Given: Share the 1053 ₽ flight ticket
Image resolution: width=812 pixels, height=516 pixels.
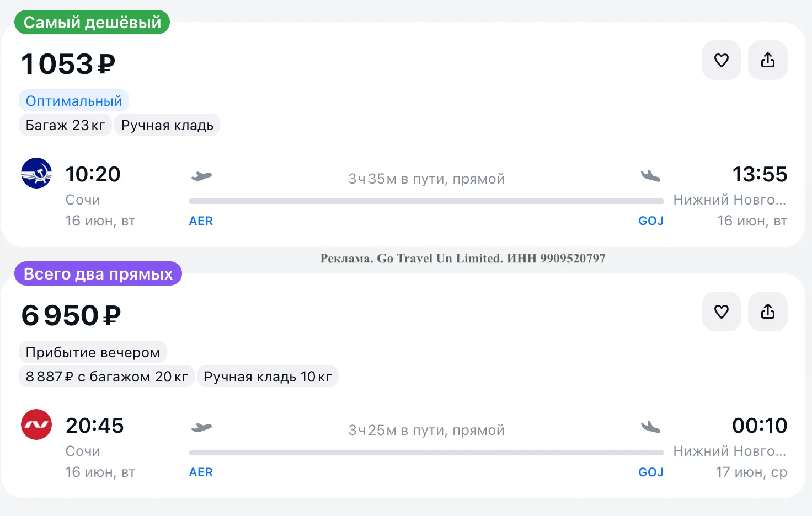Looking at the screenshot, I should pos(767,60).
